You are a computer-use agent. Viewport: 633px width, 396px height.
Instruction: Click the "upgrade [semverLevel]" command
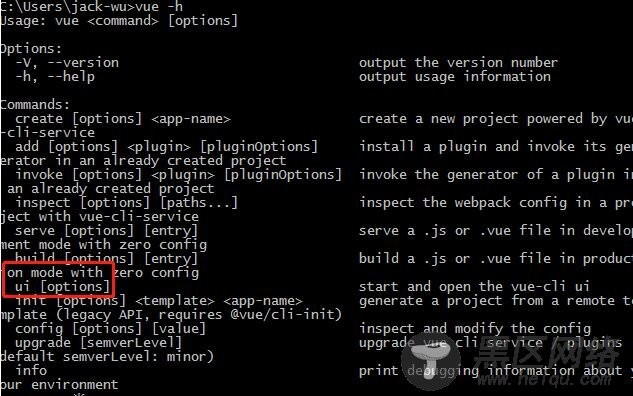tap(99, 343)
